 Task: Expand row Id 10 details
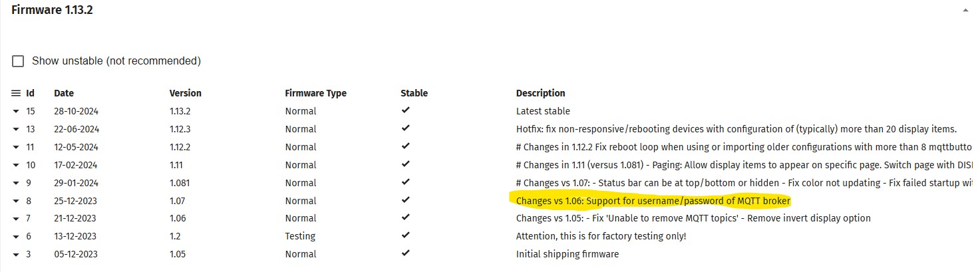coord(17,166)
